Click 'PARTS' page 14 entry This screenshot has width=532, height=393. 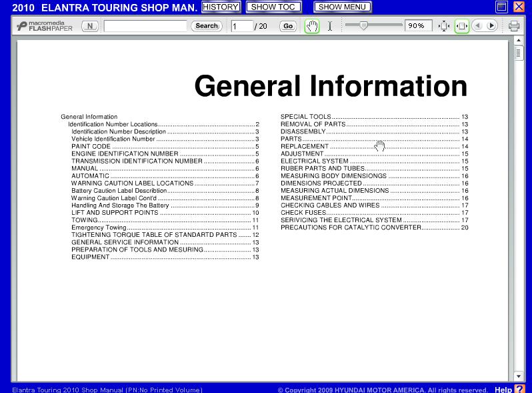pyautogui.click(x=374, y=139)
